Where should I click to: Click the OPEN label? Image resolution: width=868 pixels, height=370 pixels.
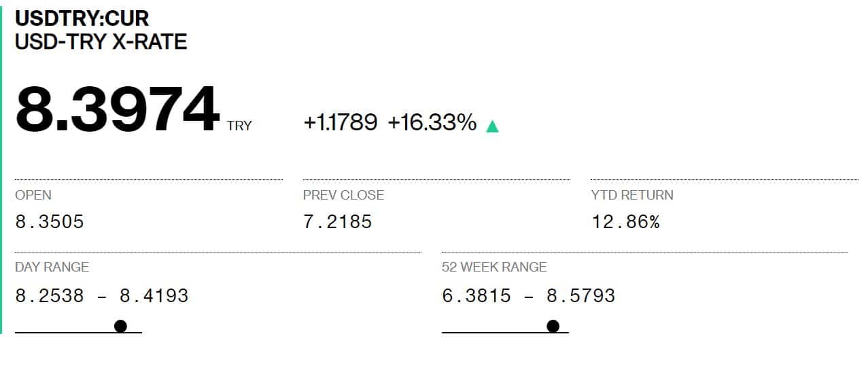point(33,195)
